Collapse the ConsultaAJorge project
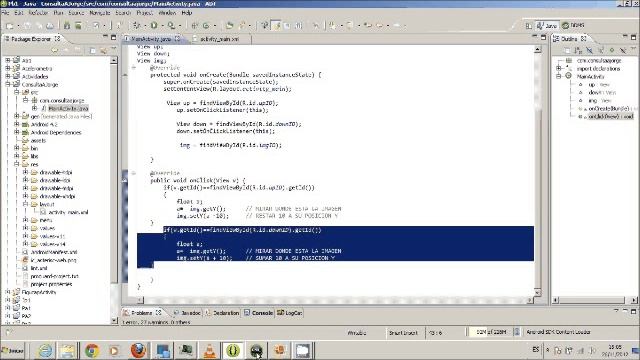Screen dimensions: 640x360 click(7, 84)
